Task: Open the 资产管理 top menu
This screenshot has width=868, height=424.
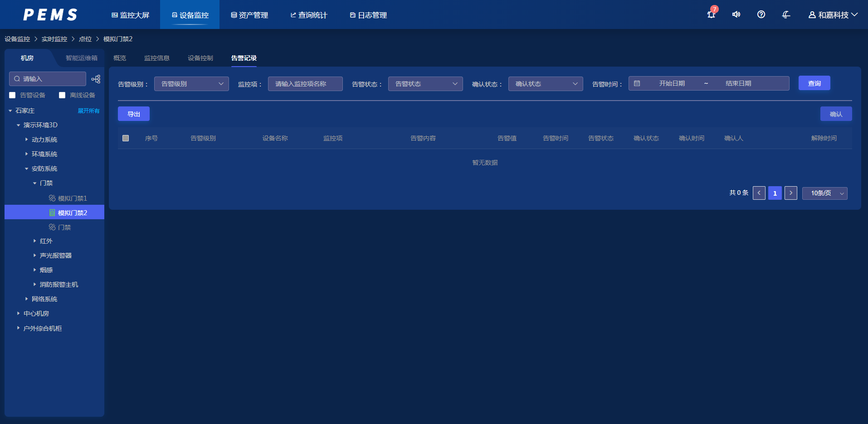Action: coord(249,15)
